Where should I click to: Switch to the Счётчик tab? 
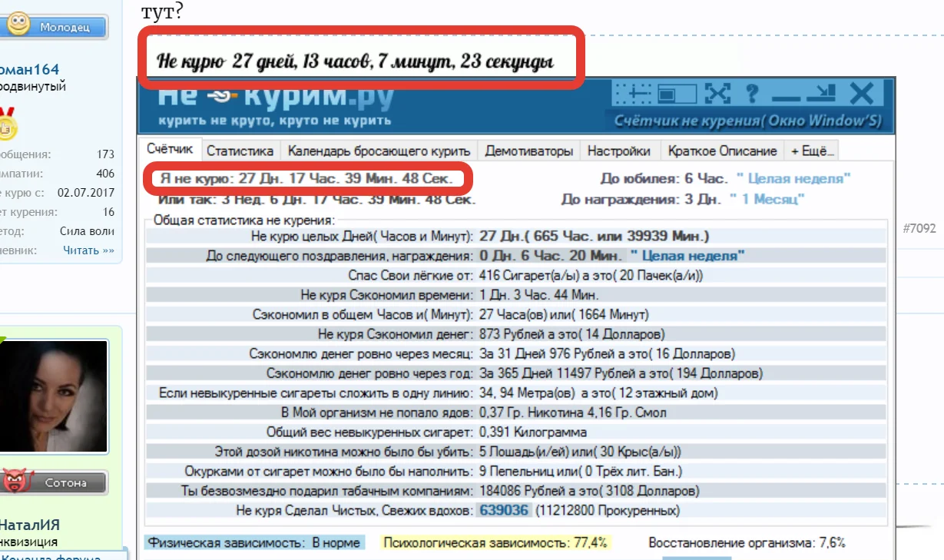(169, 150)
